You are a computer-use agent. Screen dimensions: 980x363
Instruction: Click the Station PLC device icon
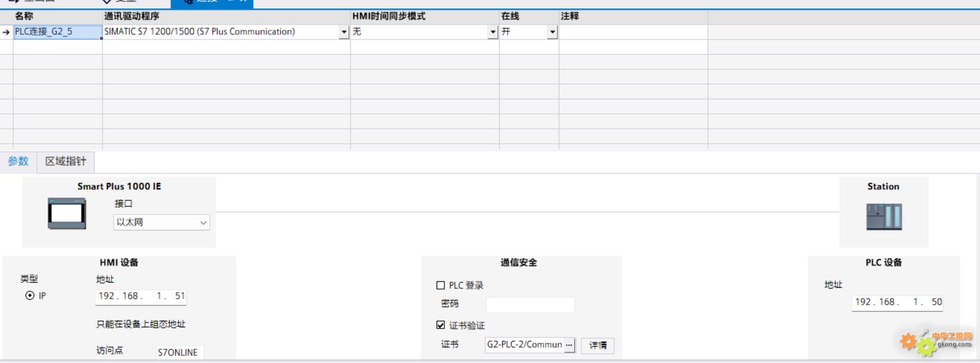[883, 216]
